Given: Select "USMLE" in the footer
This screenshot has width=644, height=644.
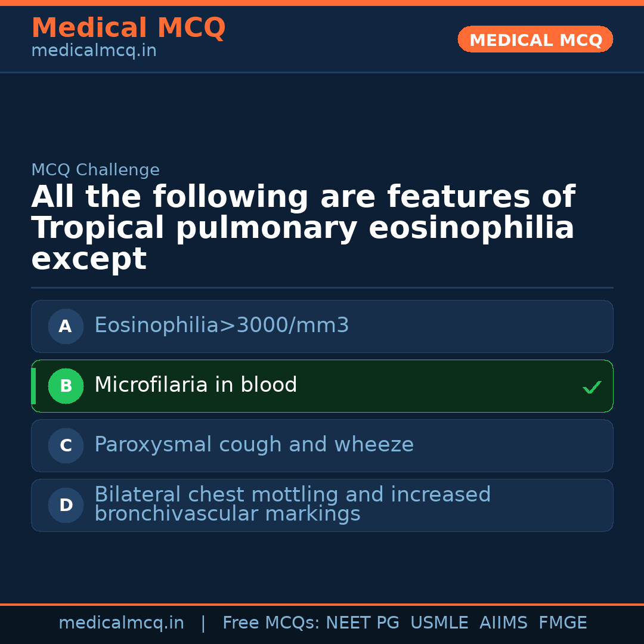Looking at the screenshot, I should pyautogui.click(x=439, y=623).
